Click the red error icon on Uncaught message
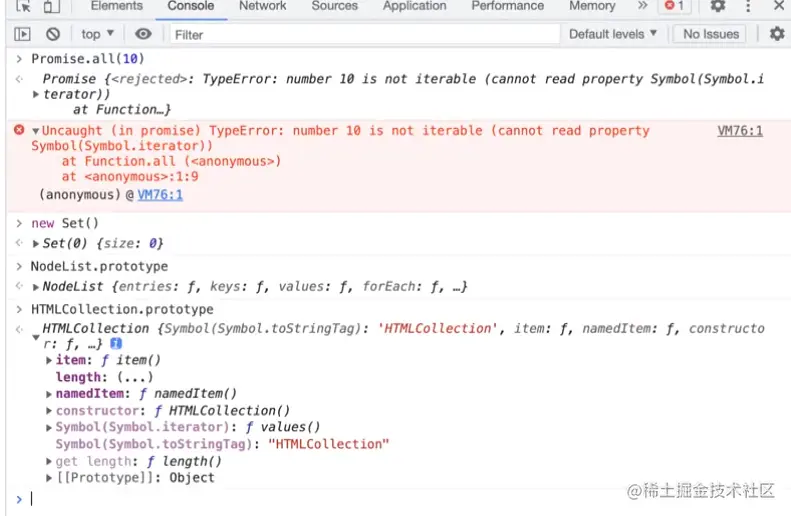 (x=19, y=130)
